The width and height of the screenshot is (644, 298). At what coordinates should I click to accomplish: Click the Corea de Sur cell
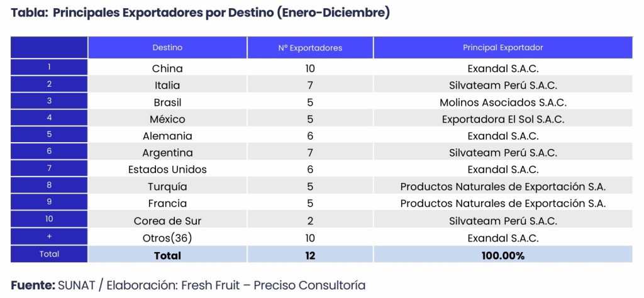click(x=167, y=221)
